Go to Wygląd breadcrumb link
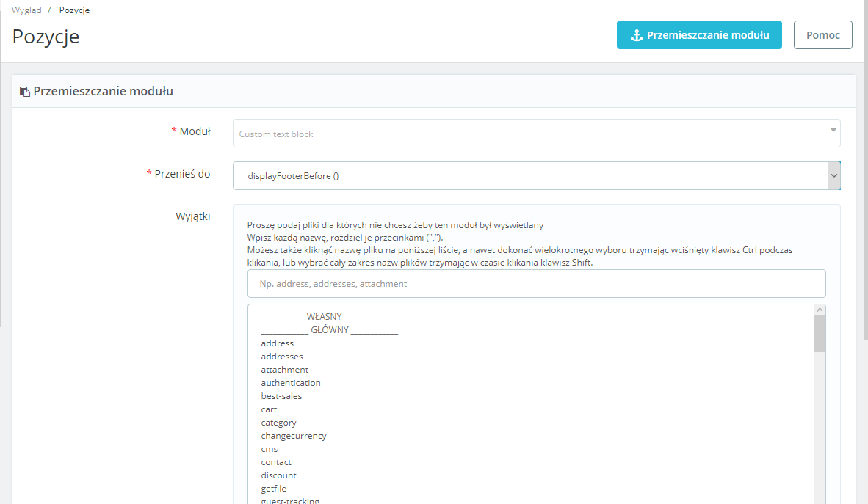Screen dimensions: 868x504 26,10
